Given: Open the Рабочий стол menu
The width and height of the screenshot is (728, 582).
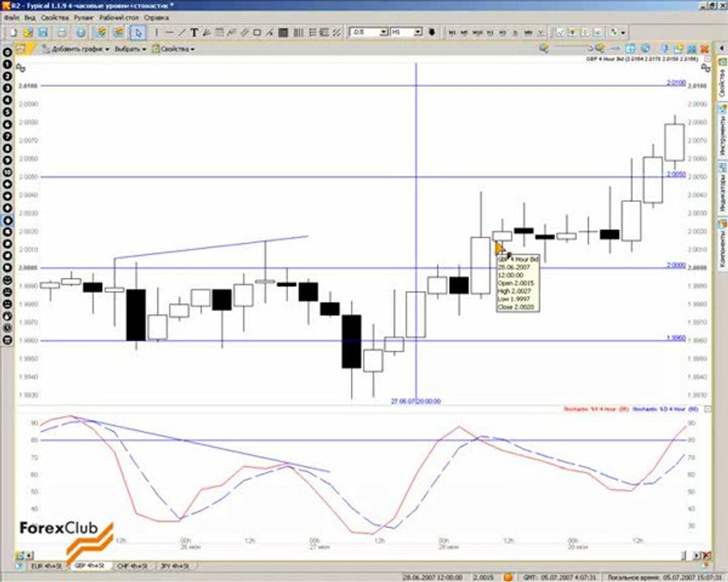Looking at the screenshot, I should coord(119,18).
